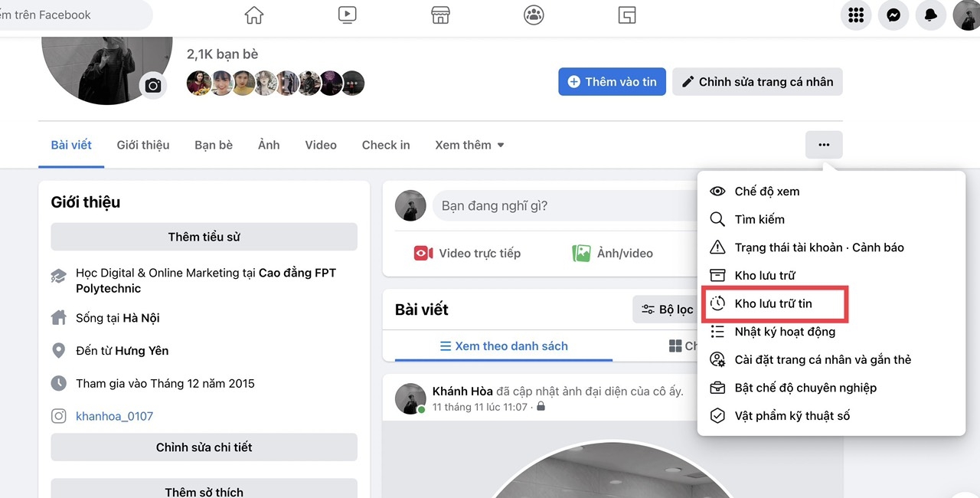Switch to the 'Ảnh' tab

click(269, 145)
